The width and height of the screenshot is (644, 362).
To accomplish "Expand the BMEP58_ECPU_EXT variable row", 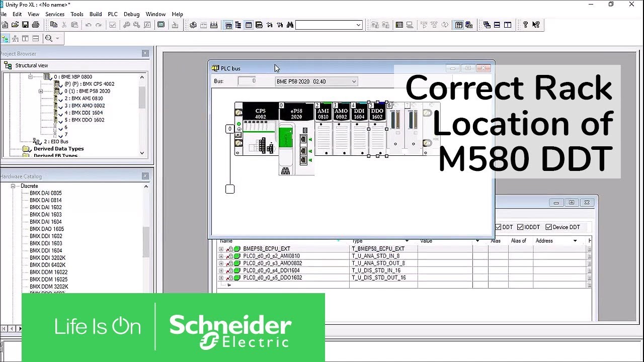I will 221,249.
